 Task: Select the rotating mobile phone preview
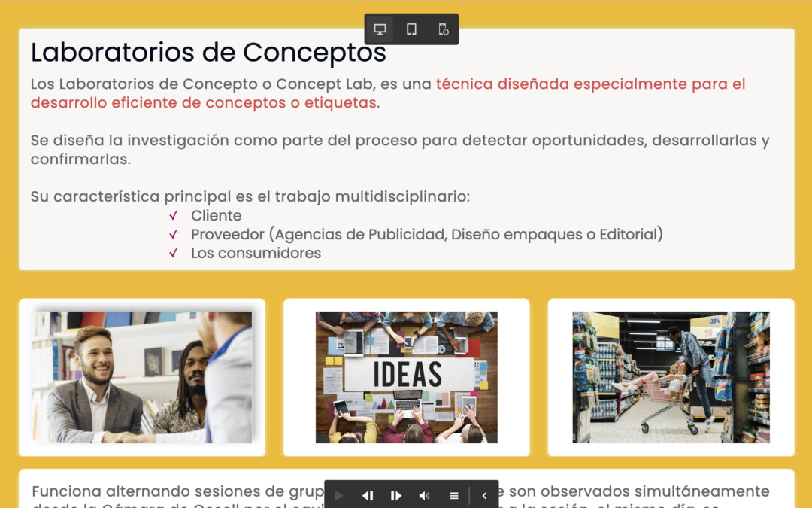[x=443, y=29]
